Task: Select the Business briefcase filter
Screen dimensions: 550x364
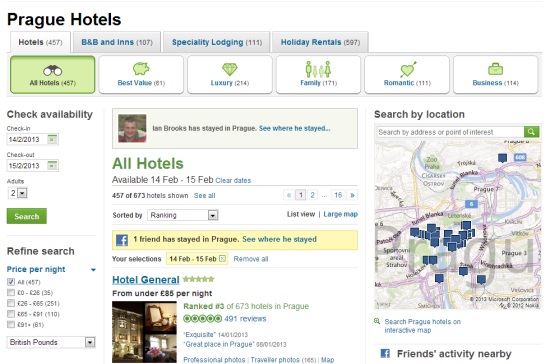Action: (496, 75)
